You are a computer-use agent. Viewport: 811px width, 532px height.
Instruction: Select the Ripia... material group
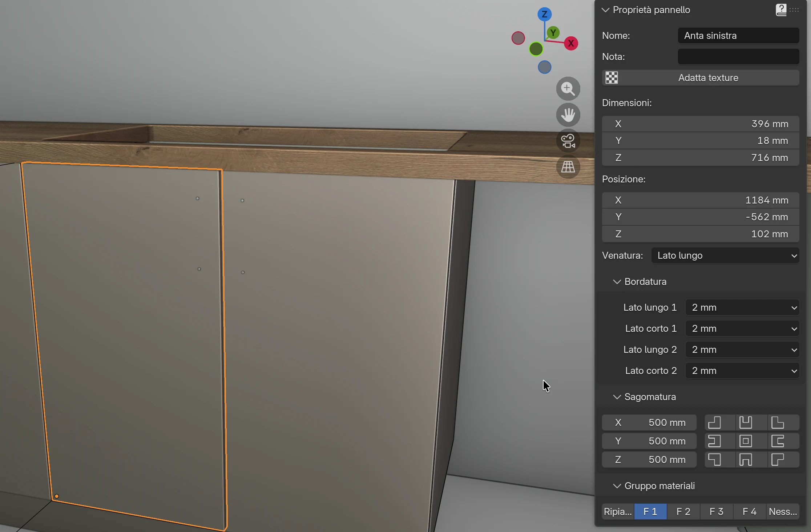point(618,511)
